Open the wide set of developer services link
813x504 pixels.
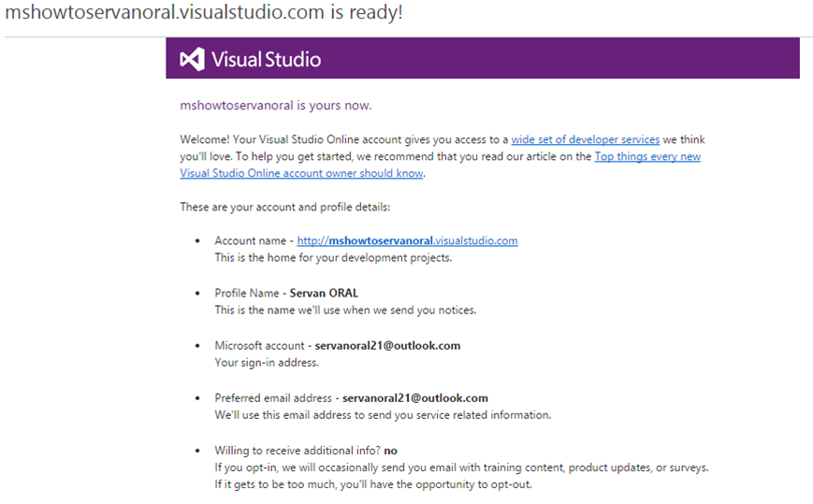586,139
